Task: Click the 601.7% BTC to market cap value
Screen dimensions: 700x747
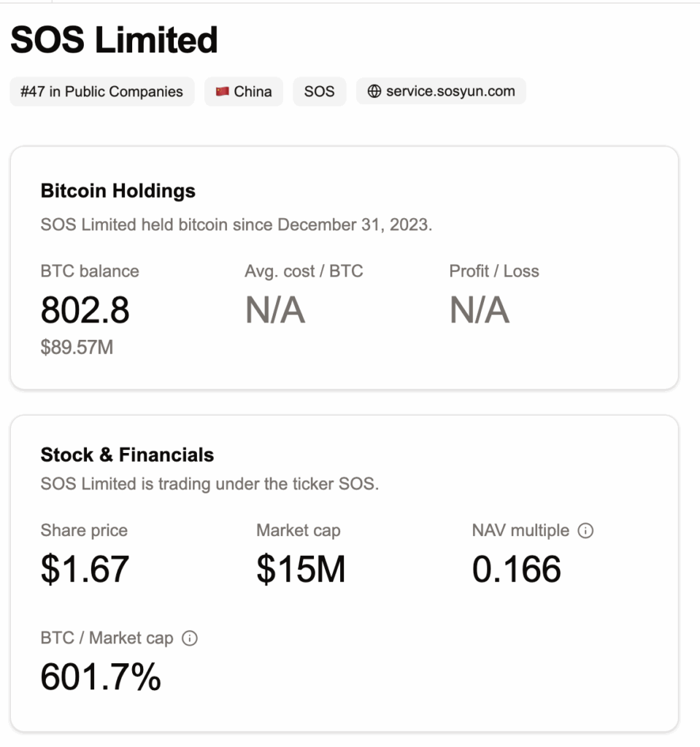Action: point(100,678)
